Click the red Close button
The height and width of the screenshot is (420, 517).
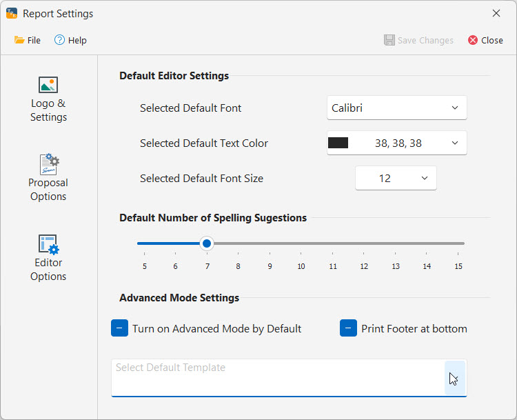[x=485, y=40]
